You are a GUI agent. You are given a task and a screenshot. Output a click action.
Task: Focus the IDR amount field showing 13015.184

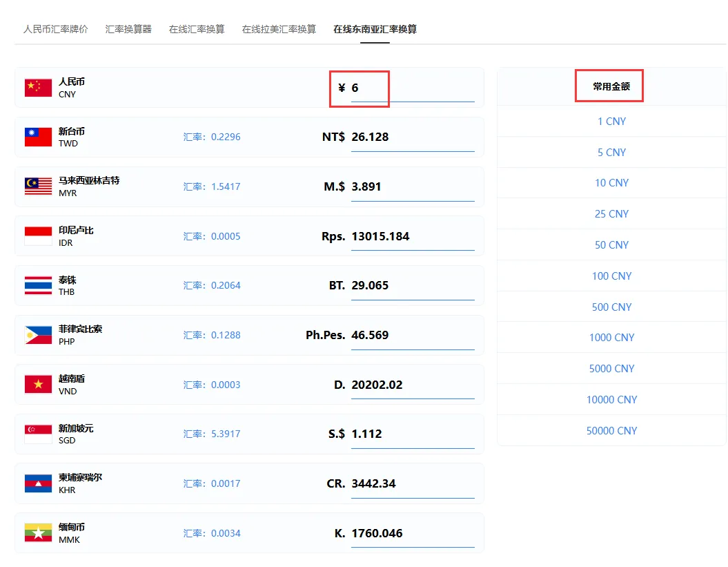(x=413, y=236)
